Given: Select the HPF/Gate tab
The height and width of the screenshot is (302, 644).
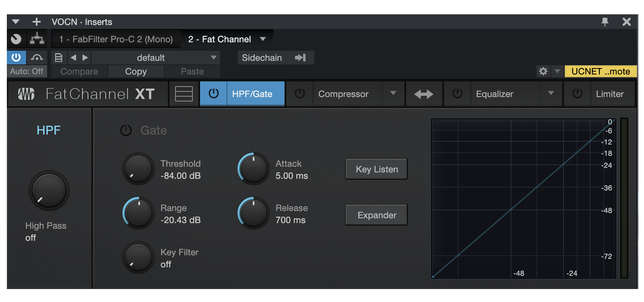Looking at the screenshot, I should point(256,94).
